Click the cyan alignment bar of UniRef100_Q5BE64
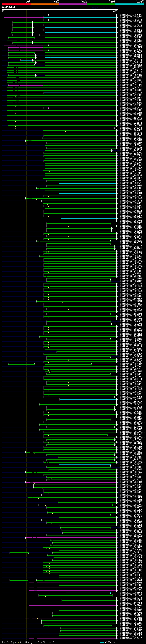 [89, 593]
